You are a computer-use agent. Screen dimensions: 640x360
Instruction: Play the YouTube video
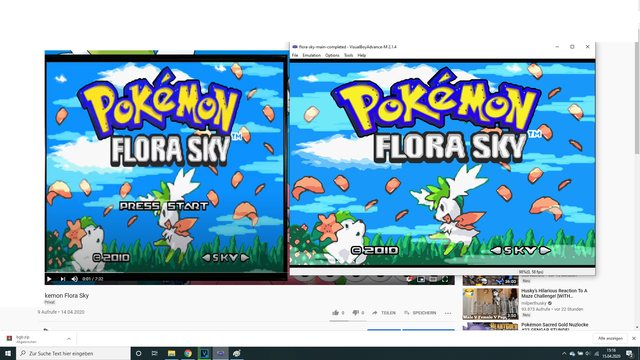49,279
